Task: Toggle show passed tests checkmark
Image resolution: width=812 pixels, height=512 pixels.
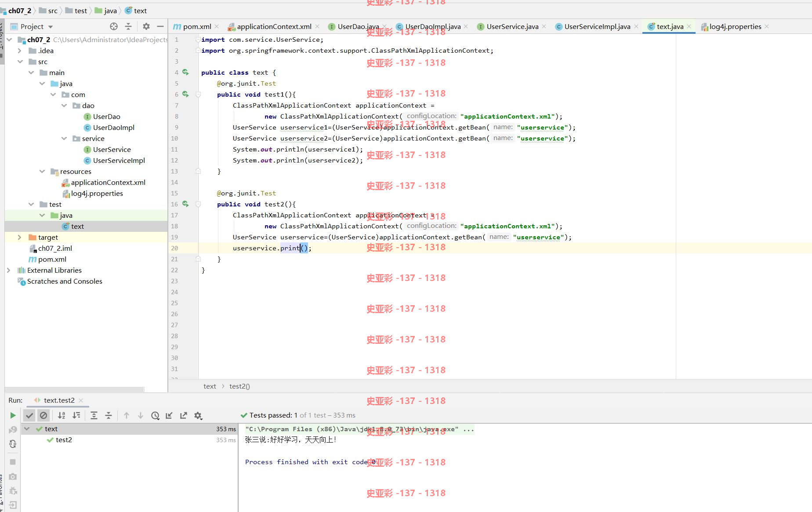Action: (x=29, y=415)
